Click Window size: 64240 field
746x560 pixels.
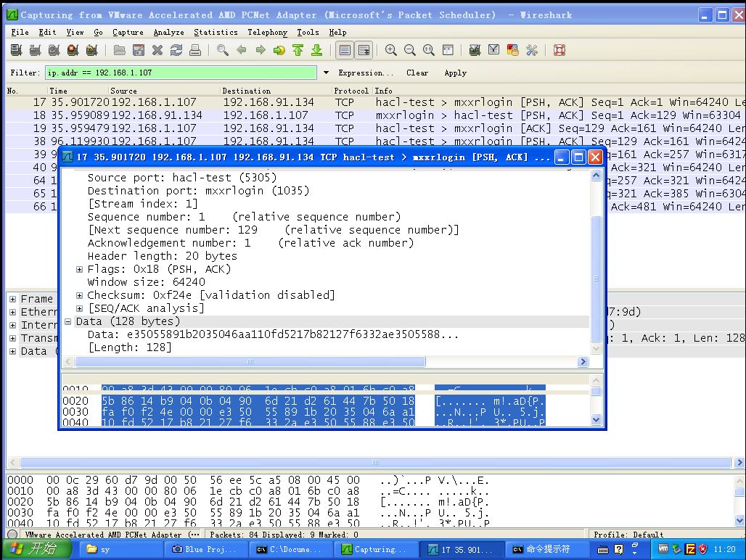pyautogui.click(x=147, y=282)
